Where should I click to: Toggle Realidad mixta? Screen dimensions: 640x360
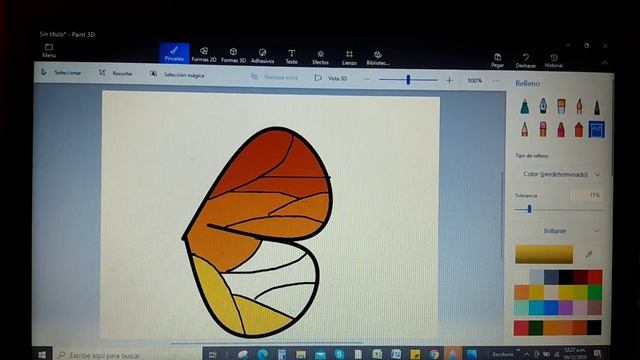pos(274,77)
